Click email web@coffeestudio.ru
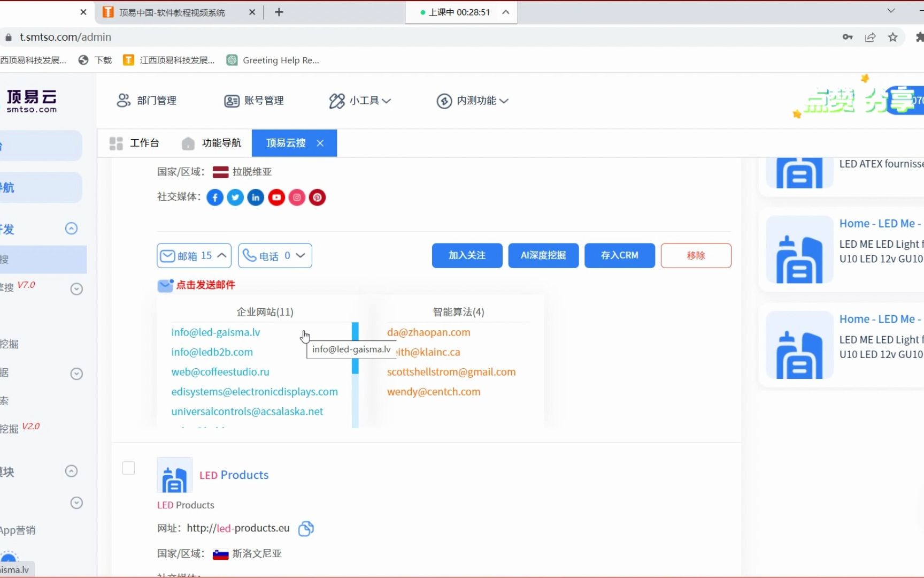 220,372
